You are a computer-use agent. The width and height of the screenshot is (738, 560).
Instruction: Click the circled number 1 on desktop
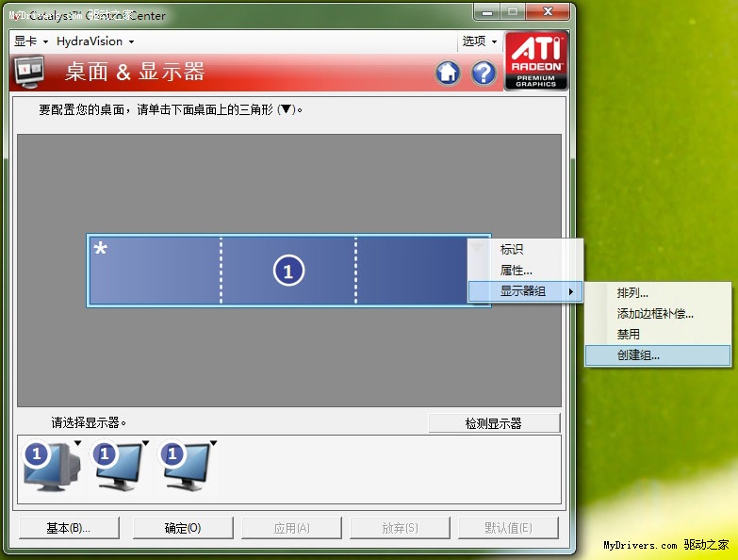(x=288, y=272)
